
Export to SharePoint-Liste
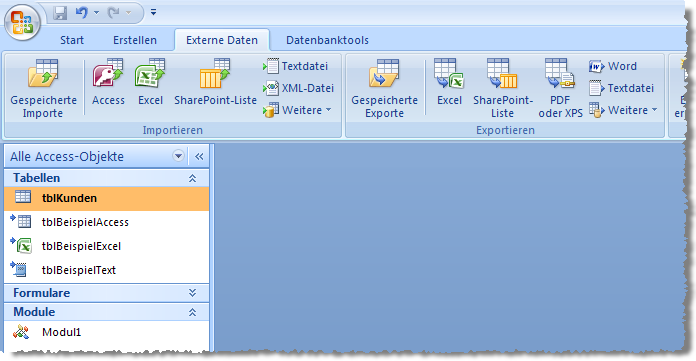pyautogui.click(x=502, y=88)
